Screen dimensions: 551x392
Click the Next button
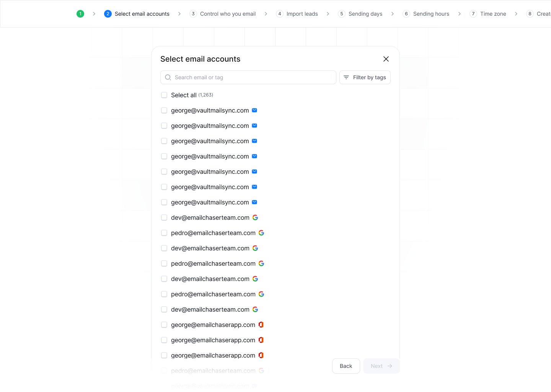(x=381, y=366)
